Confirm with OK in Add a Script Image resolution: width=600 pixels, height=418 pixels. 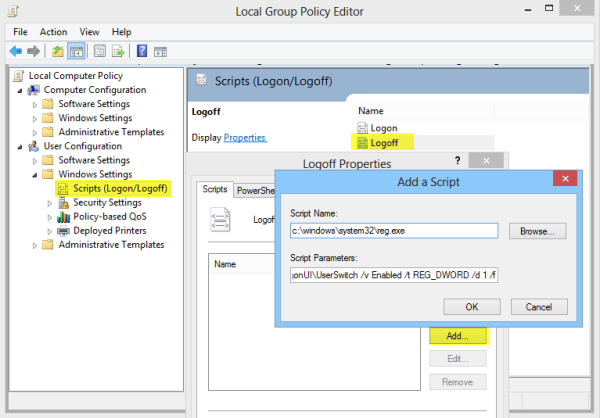[470, 306]
